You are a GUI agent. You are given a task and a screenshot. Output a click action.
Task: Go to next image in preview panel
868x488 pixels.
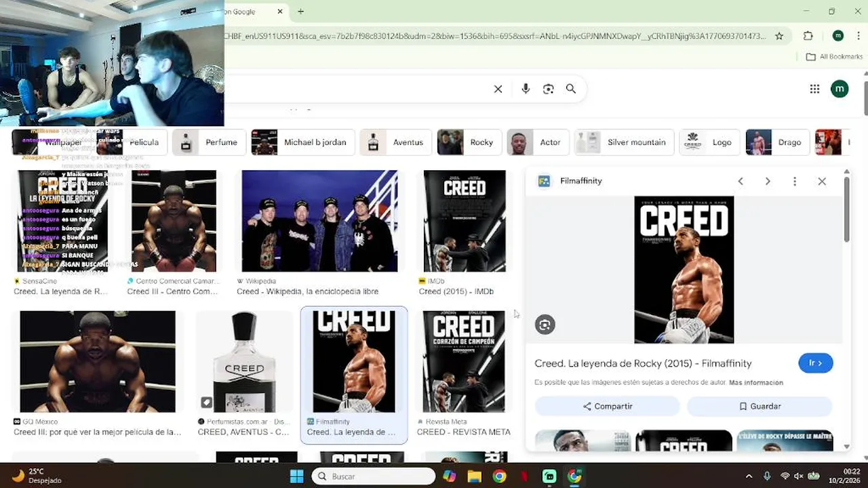coord(768,181)
